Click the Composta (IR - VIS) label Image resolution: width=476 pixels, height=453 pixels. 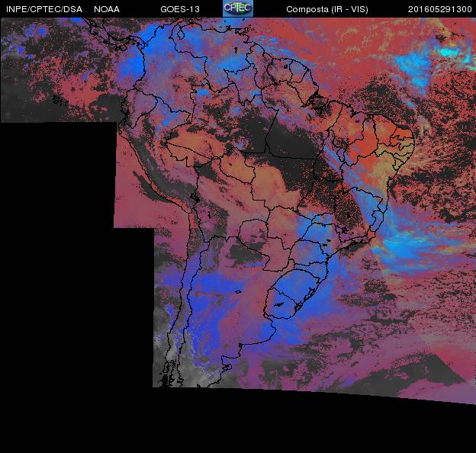(327, 9)
